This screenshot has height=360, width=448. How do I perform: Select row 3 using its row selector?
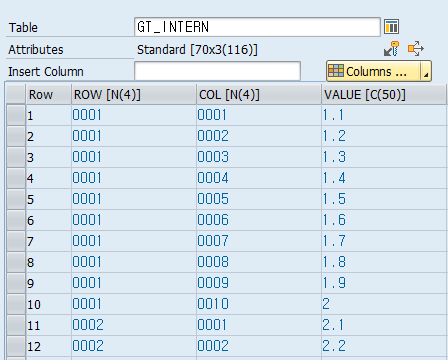pyautogui.click(x=16, y=157)
